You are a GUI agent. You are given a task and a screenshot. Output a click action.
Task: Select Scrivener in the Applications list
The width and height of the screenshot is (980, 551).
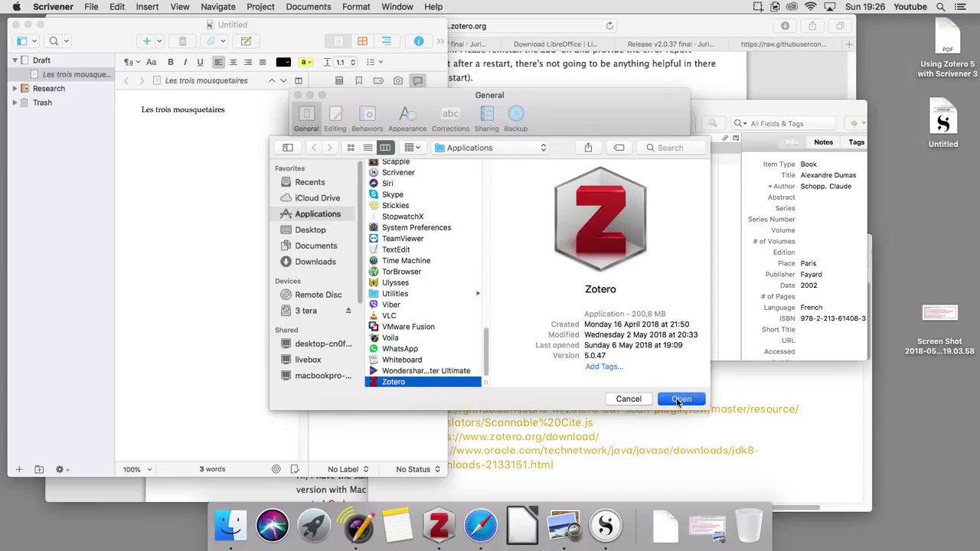click(398, 172)
